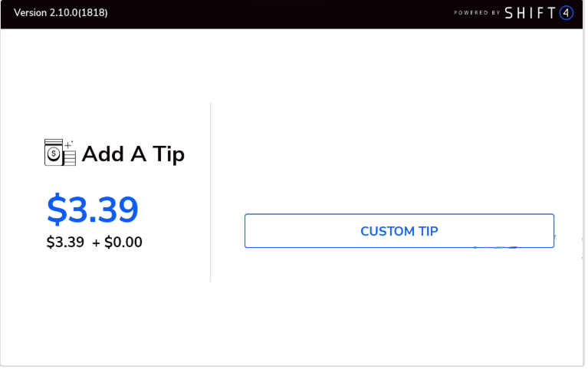Click the empty area below CUSTOM TIP
This screenshot has height=370, width=588.
[399, 307]
